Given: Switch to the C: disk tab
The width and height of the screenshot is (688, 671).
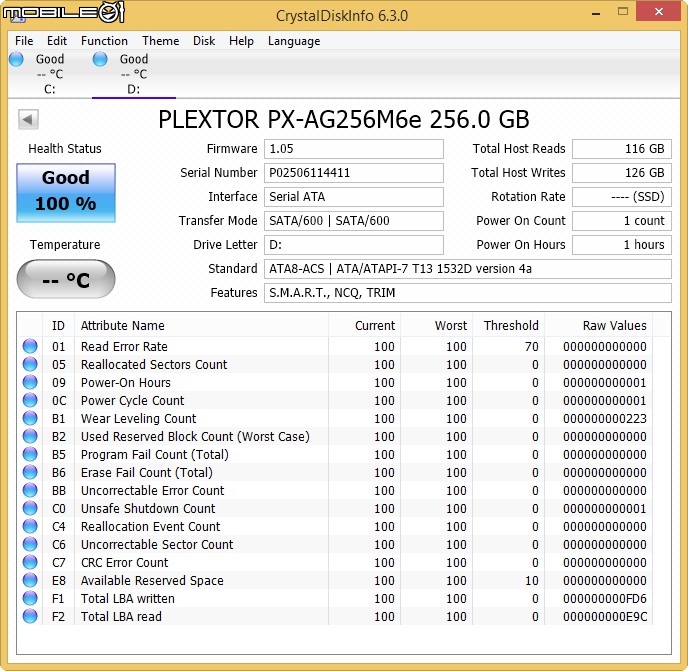Looking at the screenshot, I should [50, 74].
